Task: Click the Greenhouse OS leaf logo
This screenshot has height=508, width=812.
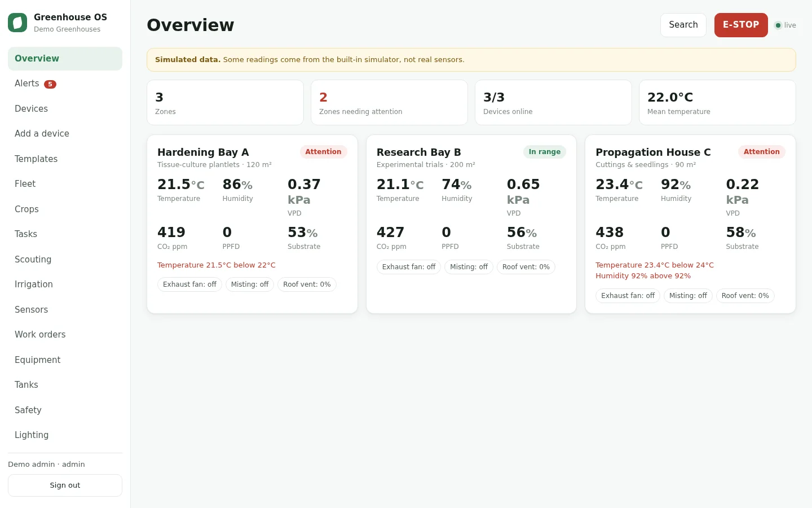Action: (17, 23)
